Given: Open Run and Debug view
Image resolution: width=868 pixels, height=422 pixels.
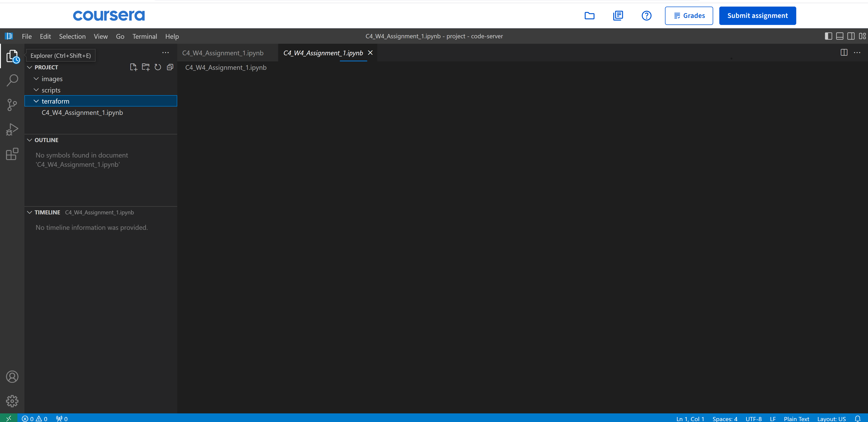Looking at the screenshot, I should coord(12,130).
